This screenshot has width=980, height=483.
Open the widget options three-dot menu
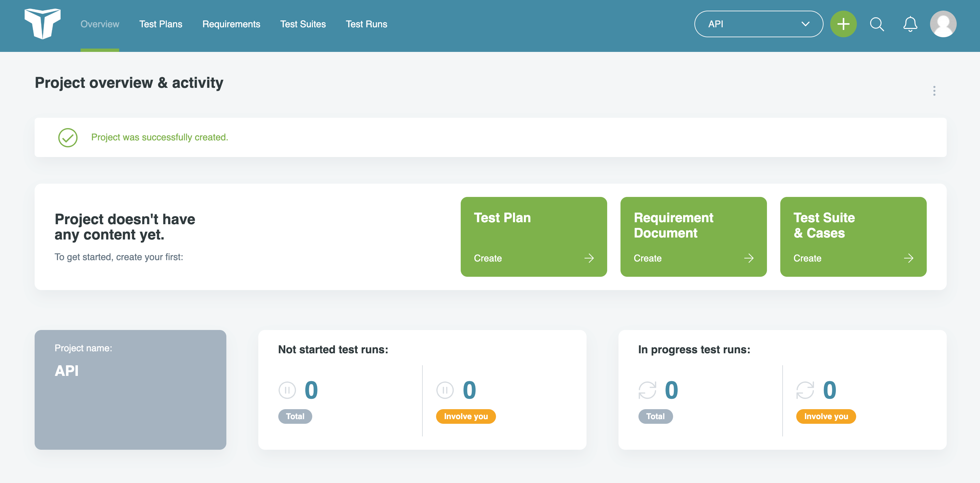click(934, 91)
